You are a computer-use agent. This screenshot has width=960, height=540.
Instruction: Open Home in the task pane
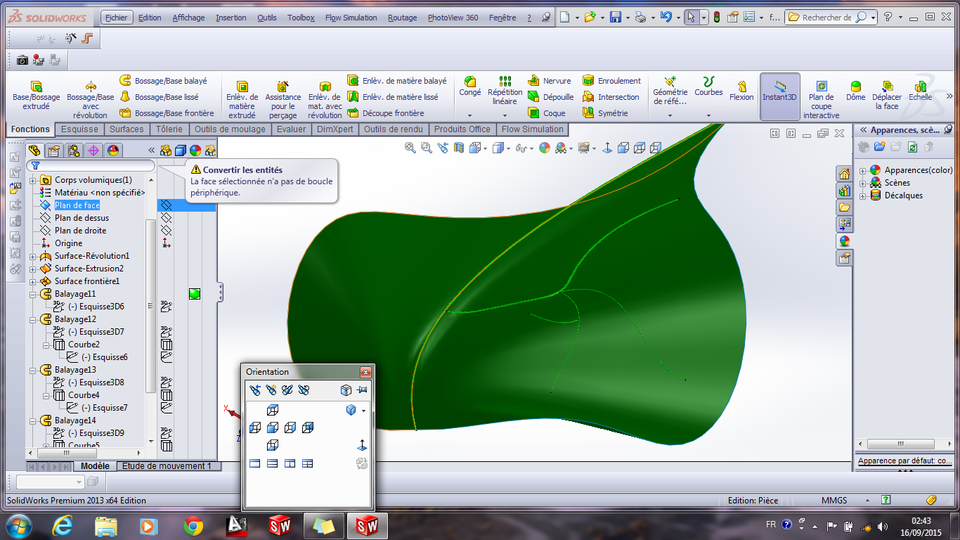point(844,174)
